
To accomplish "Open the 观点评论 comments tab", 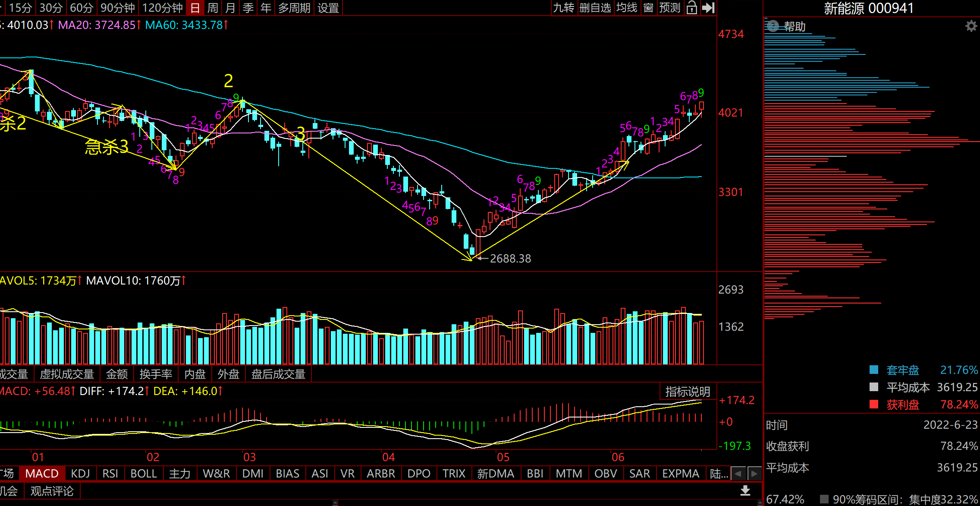I will pyautogui.click(x=52, y=491).
